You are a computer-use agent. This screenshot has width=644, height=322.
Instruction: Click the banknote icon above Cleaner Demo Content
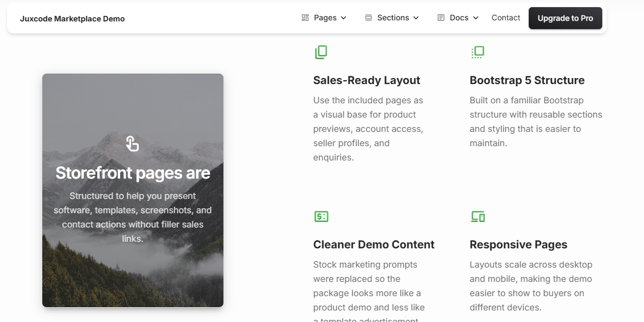[321, 216]
